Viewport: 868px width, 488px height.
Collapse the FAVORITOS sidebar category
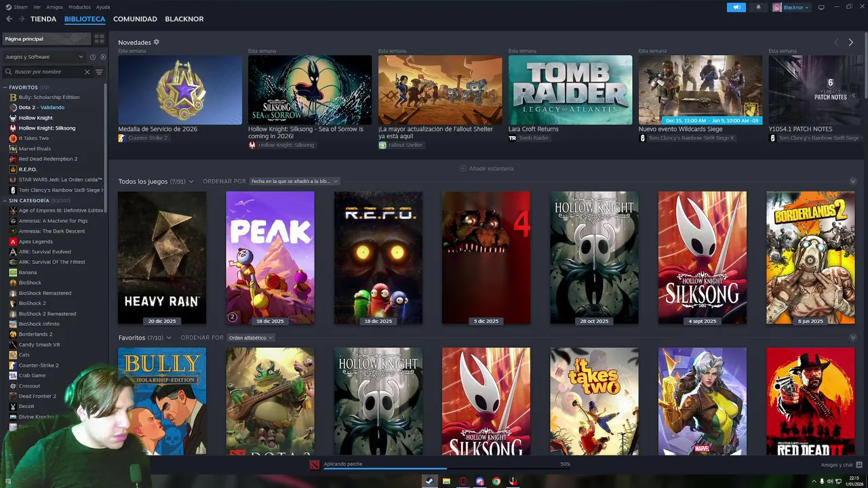coord(5,87)
